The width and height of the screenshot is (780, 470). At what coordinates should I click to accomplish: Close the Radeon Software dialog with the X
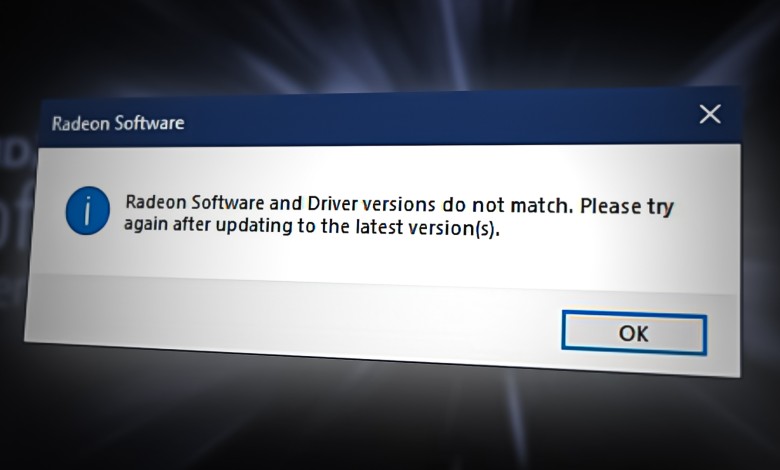[710, 114]
